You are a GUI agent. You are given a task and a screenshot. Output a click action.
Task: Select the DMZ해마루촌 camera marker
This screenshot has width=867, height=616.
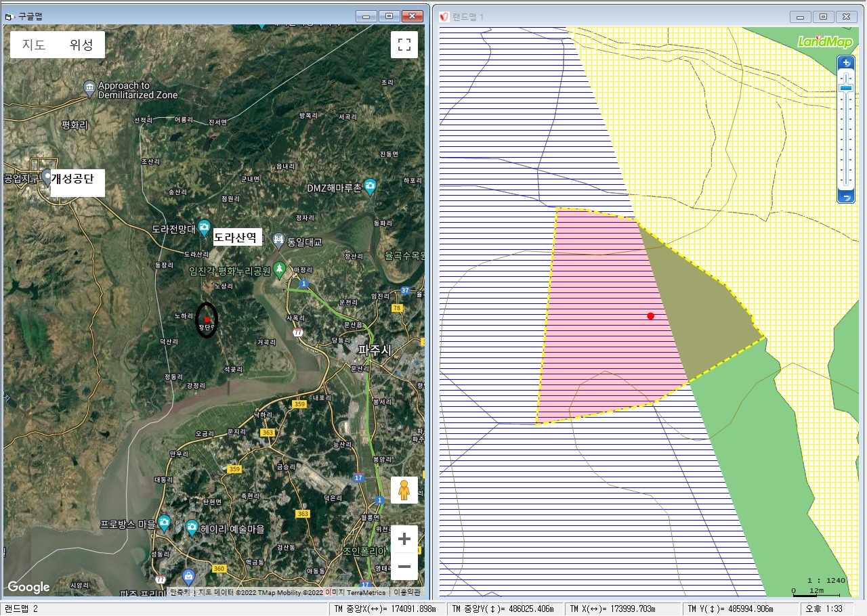pyautogui.click(x=370, y=185)
